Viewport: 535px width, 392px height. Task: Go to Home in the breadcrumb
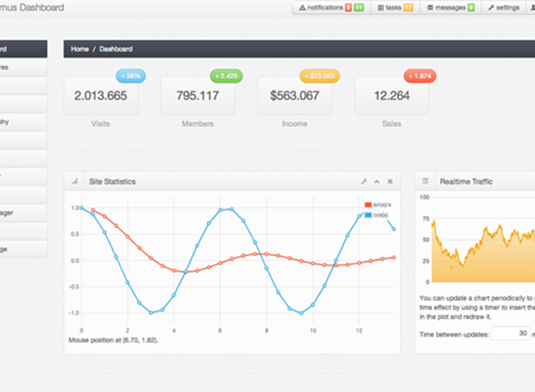[x=80, y=49]
